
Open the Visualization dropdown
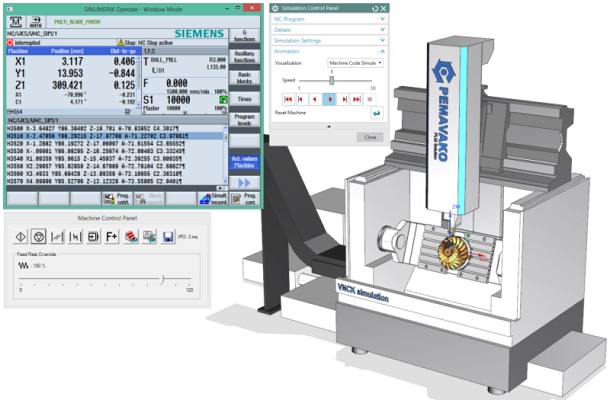pyautogui.click(x=355, y=63)
